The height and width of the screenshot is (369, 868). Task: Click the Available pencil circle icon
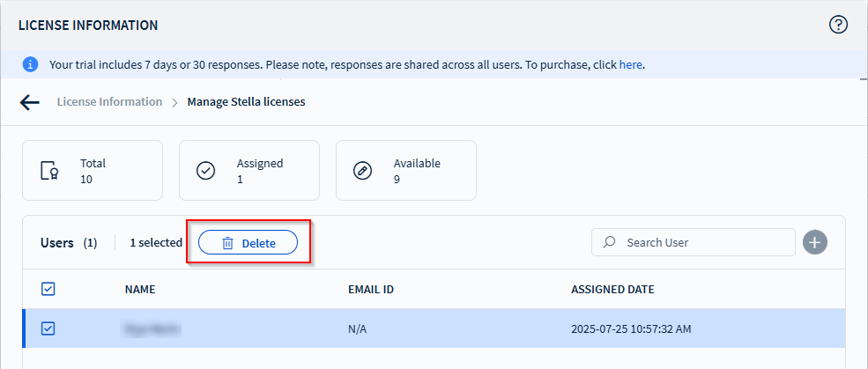[362, 171]
